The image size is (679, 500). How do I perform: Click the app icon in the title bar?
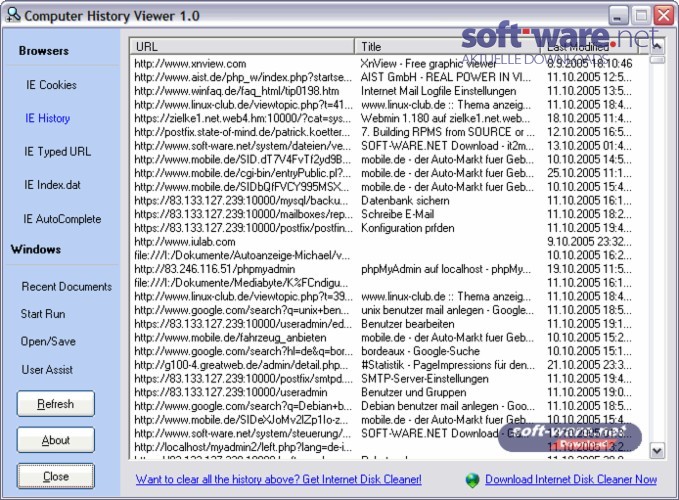(x=13, y=15)
